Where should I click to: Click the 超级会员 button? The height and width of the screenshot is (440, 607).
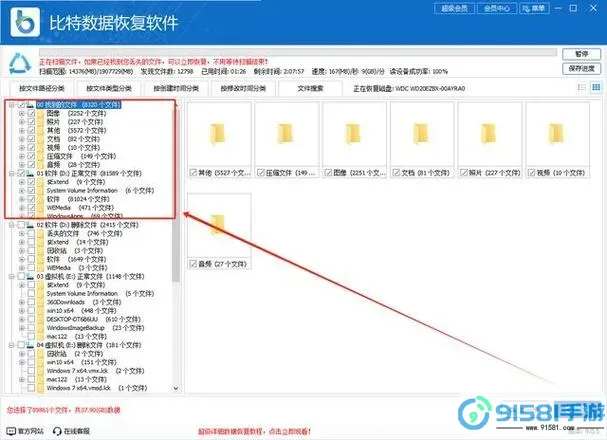point(454,8)
